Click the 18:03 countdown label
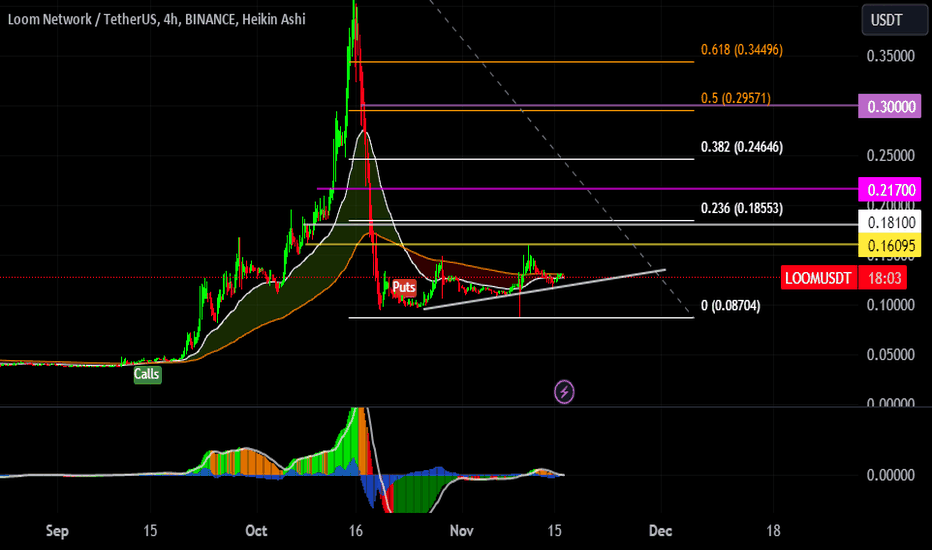 (x=883, y=278)
